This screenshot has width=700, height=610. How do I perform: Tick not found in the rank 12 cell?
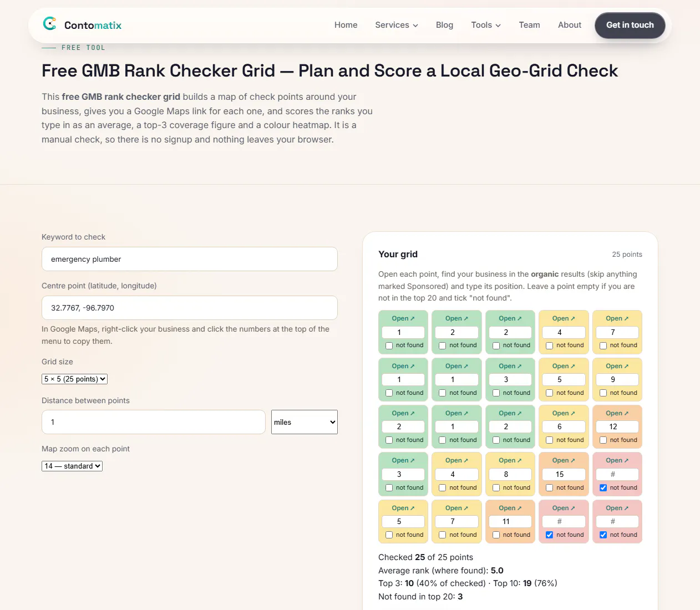[x=603, y=440]
